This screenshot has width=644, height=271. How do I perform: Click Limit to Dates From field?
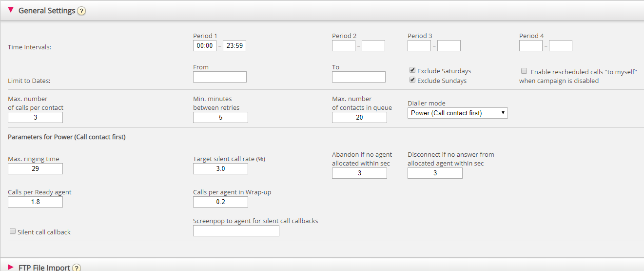220,77
